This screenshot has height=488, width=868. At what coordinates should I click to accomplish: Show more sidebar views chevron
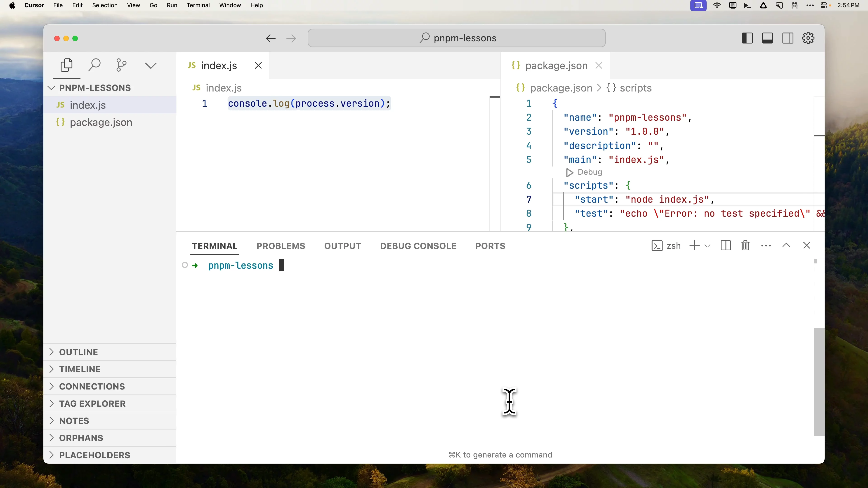(x=151, y=65)
